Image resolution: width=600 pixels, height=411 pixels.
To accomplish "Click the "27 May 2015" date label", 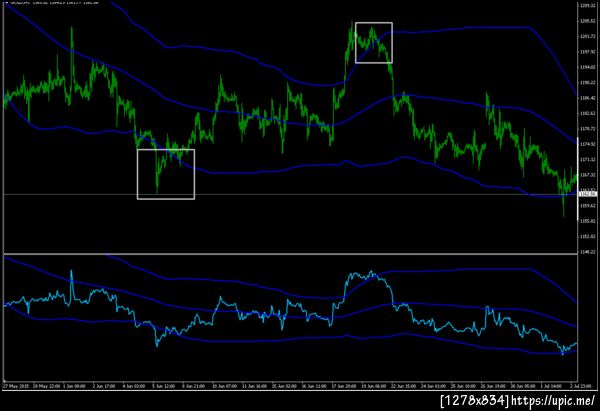I will pos(15,387).
